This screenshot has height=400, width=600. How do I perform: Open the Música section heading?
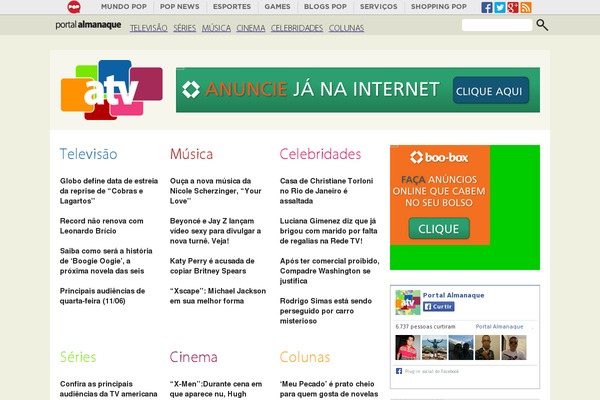pyautogui.click(x=191, y=154)
